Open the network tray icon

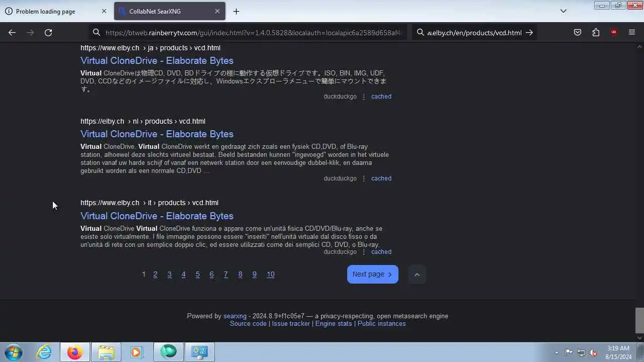[x=581, y=352]
